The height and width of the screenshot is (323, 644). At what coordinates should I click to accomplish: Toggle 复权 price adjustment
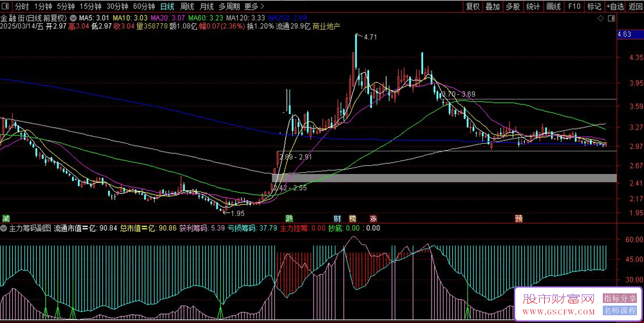click(x=473, y=6)
